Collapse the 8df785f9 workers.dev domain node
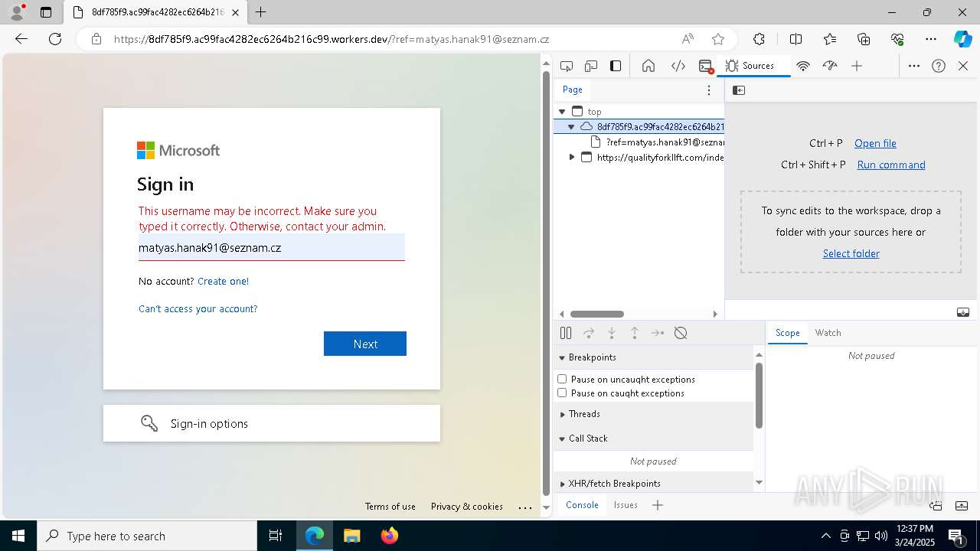The width and height of the screenshot is (980, 551). pos(571,127)
